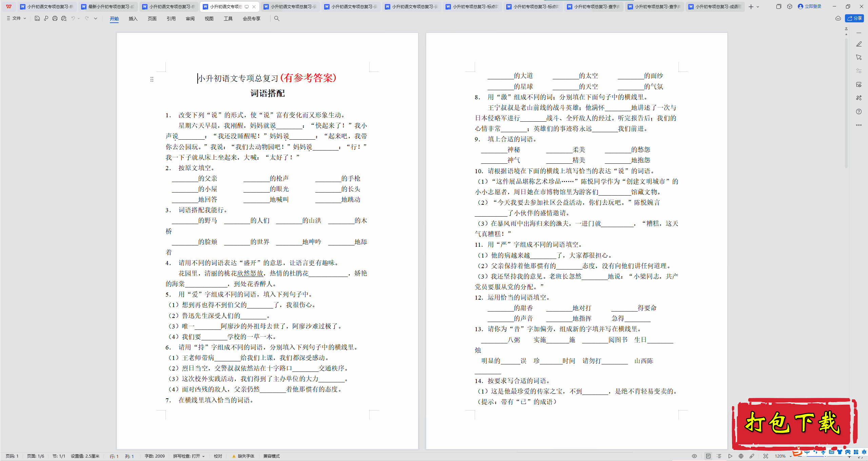Collapse the right sidebar using minus button
868x461 pixels.
click(x=859, y=33)
